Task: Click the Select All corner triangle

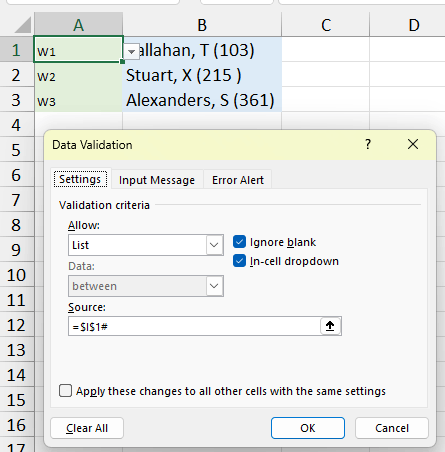Action: point(23,25)
